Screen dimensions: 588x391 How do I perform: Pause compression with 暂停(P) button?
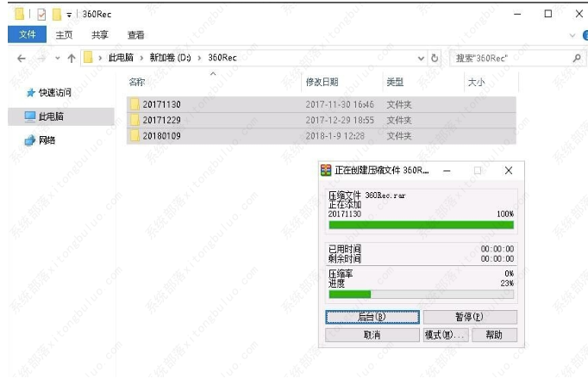coord(470,317)
